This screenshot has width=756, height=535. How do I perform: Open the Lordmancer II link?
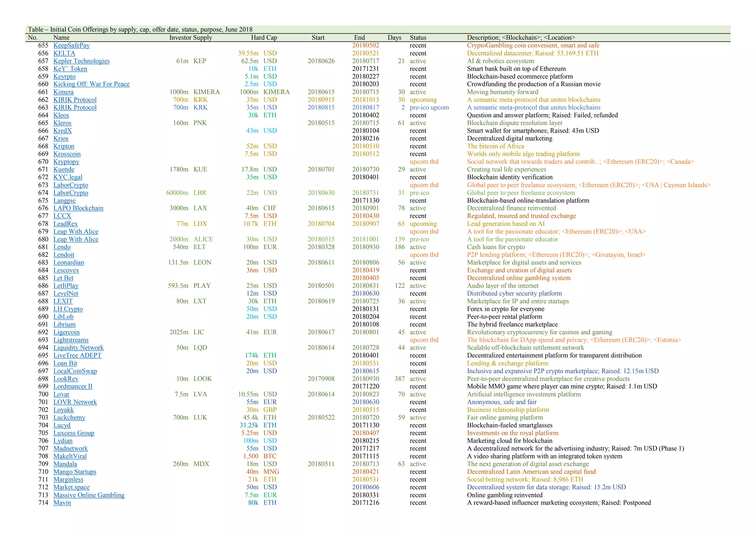pyautogui.click(x=73, y=386)
